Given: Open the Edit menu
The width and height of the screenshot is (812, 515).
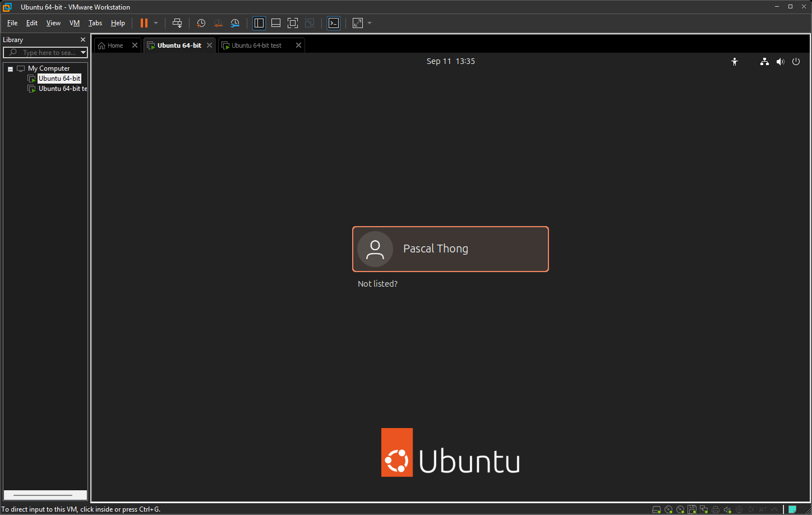Looking at the screenshot, I should 32,23.
